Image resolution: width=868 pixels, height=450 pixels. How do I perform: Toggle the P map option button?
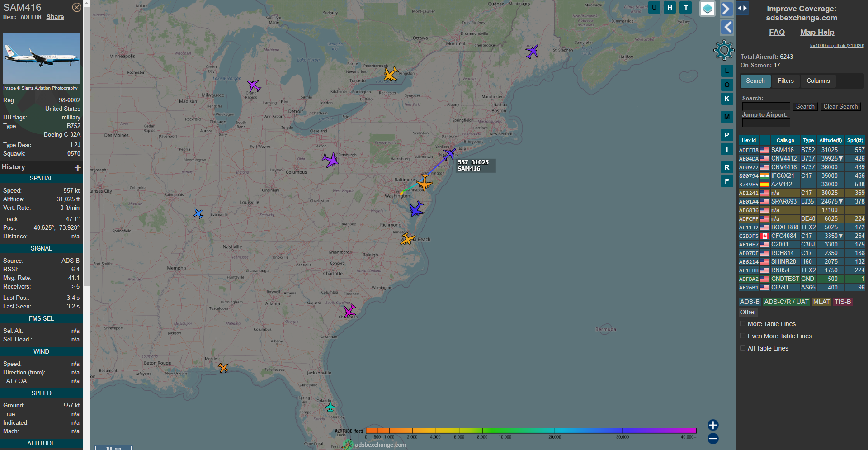pyautogui.click(x=727, y=135)
